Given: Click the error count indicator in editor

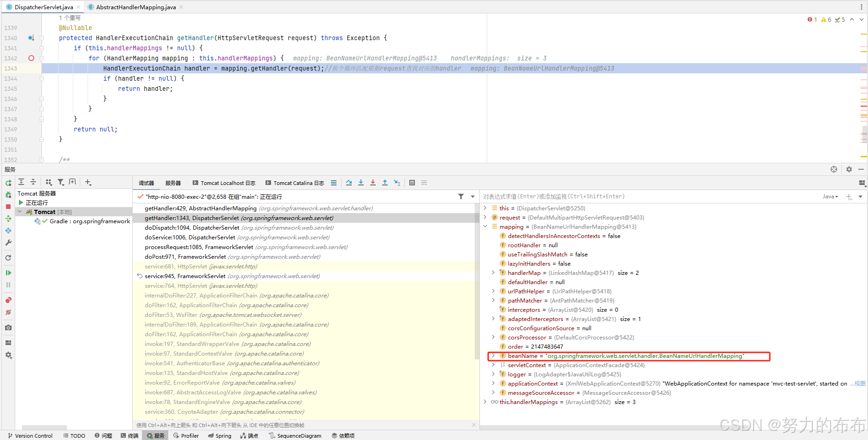Looking at the screenshot, I should tap(812, 19).
